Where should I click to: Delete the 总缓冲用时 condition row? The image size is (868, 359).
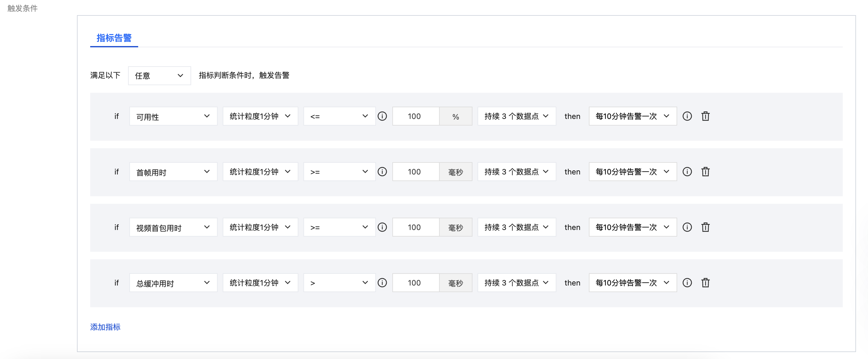click(705, 283)
